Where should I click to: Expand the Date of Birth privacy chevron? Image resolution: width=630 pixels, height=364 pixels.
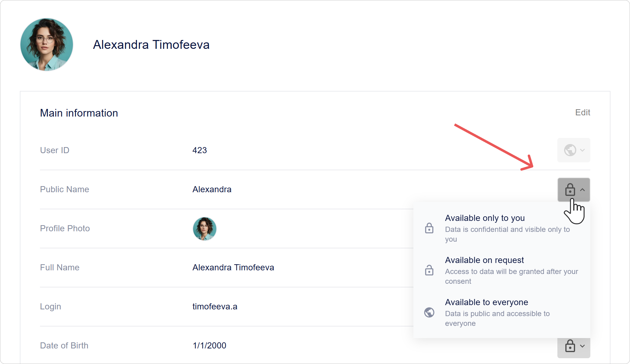(x=582, y=346)
